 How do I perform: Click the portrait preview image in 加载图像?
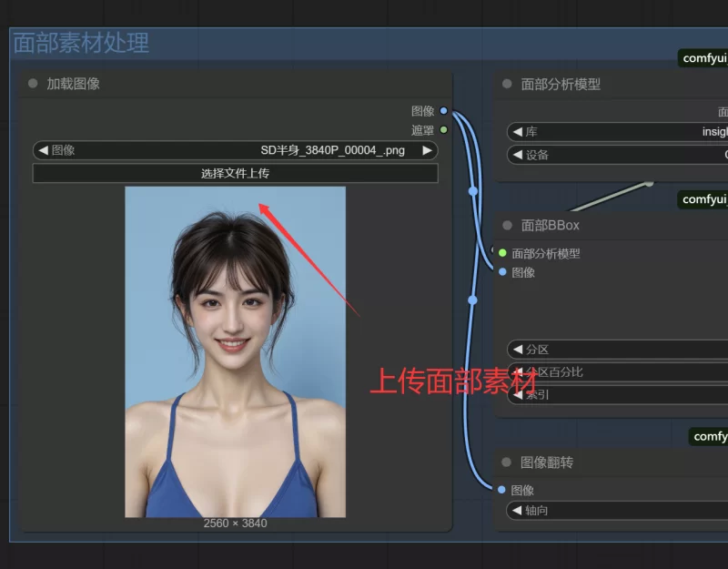click(x=235, y=351)
